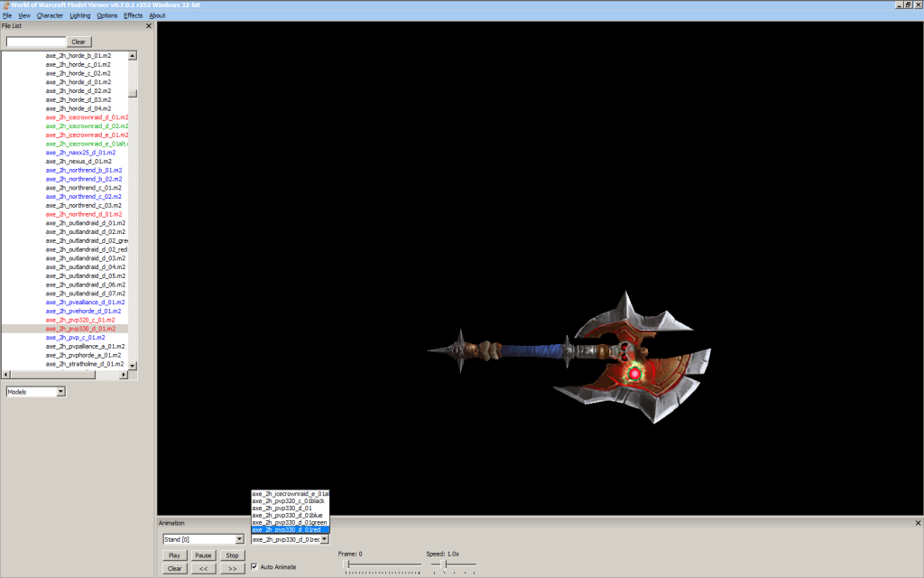The image size is (924, 578).
Task: Click the Clear button in Animation panel
Action: coord(174,569)
